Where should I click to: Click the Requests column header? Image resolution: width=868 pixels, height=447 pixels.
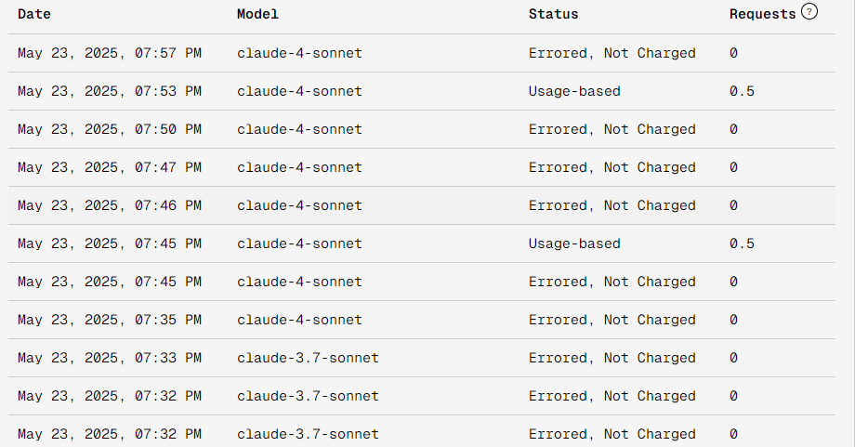762,14
